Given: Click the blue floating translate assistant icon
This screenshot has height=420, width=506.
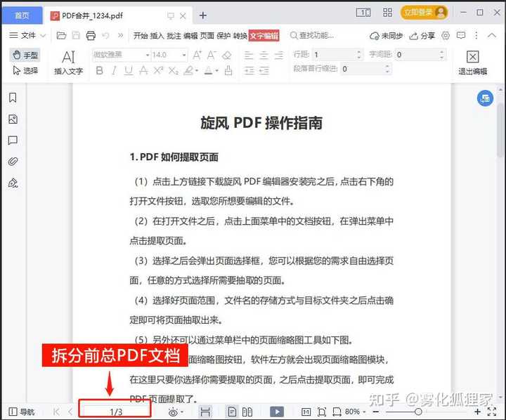Looking at the screenshot, I should [485, 98].
